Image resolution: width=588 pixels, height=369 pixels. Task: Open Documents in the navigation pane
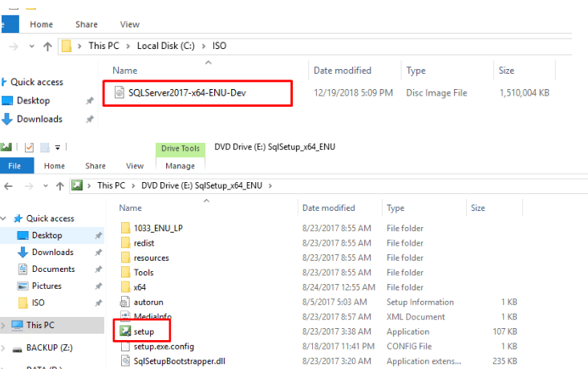(x=54, y=270)
